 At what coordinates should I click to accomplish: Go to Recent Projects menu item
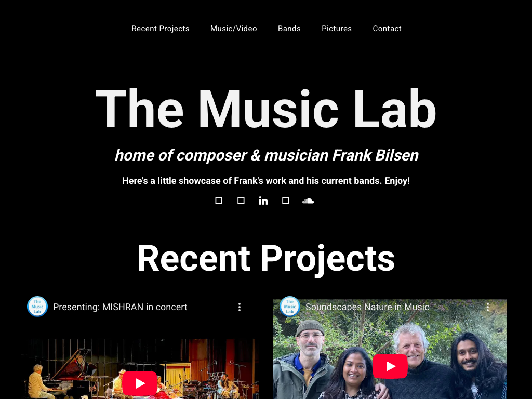point(161,29)
